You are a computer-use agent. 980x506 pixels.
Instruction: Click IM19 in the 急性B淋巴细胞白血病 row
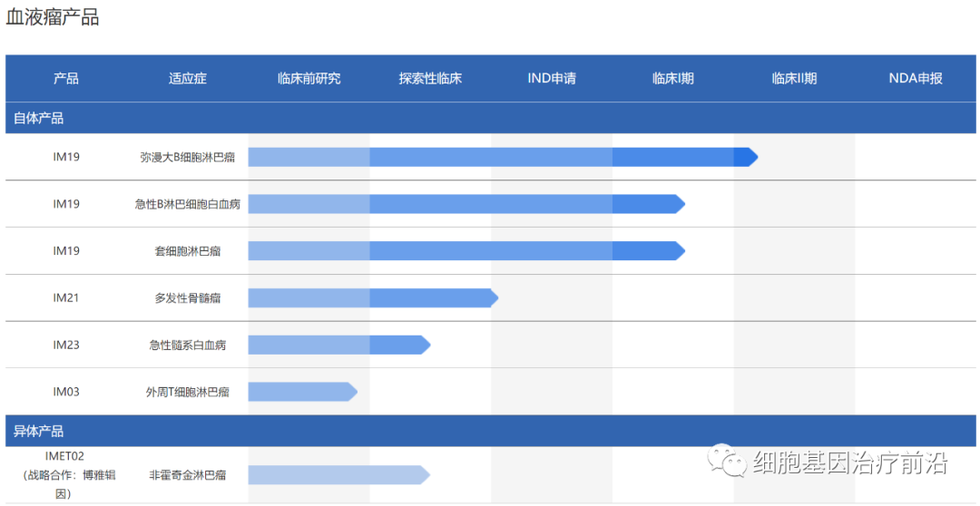pos(66,204)
